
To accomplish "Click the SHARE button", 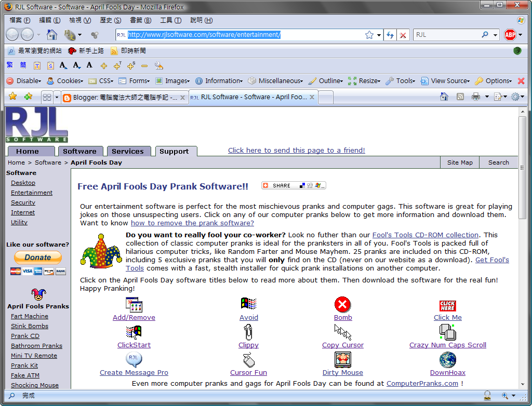I will coord(294,185).
